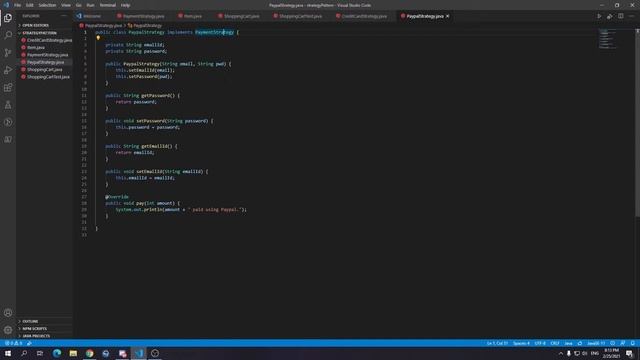The image size is (640, 360).
Task: Open the Extensions view
Action: coord(8,87)
